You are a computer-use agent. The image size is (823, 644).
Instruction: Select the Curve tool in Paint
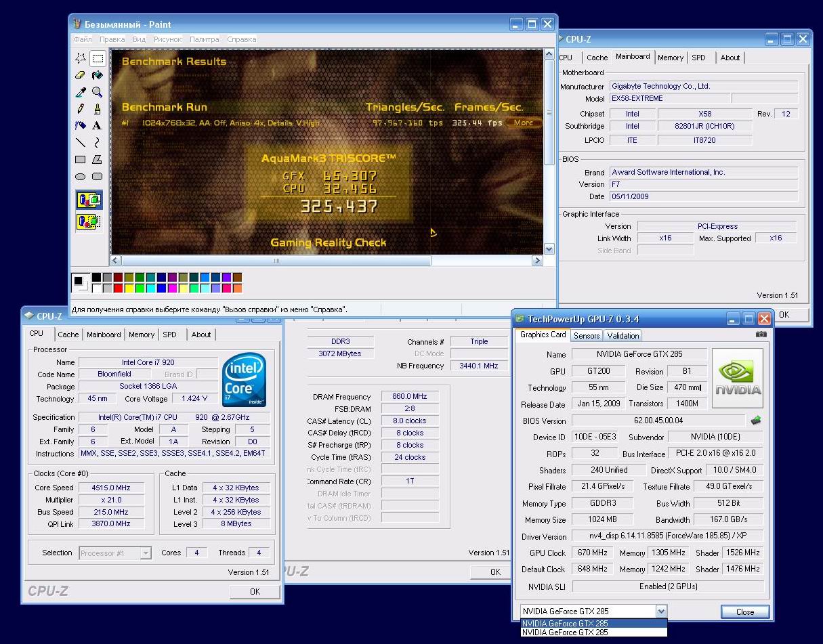[98, 143]
